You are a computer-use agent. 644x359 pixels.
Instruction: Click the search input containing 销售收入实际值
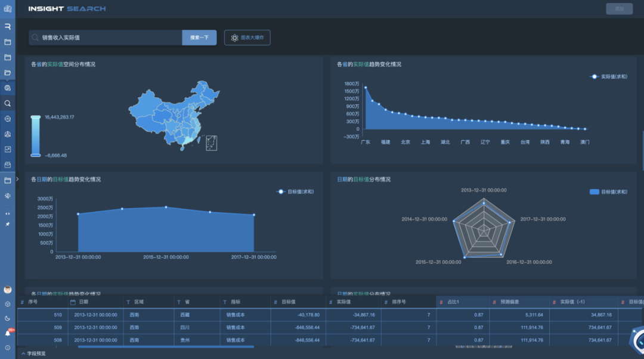pos(107,38)
